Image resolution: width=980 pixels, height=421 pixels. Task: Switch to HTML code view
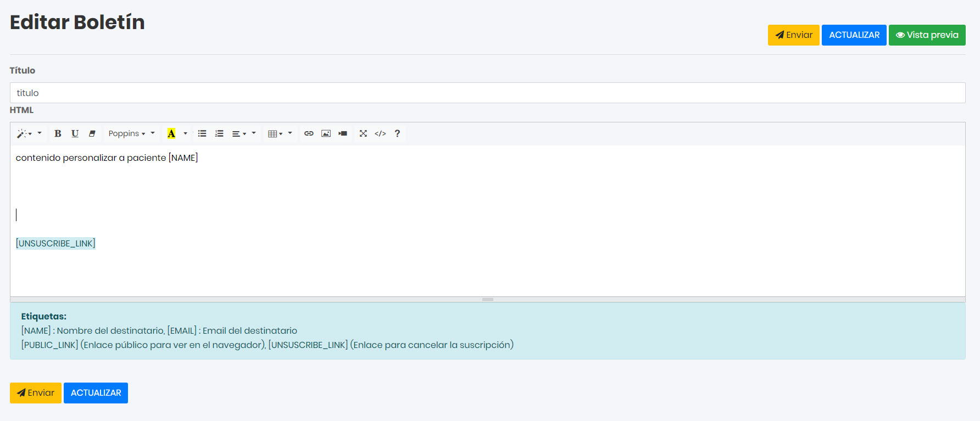(380, 133)
